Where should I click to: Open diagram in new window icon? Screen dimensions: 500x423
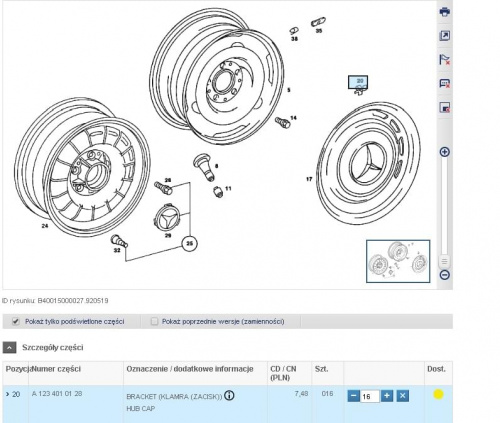[445, 36]
